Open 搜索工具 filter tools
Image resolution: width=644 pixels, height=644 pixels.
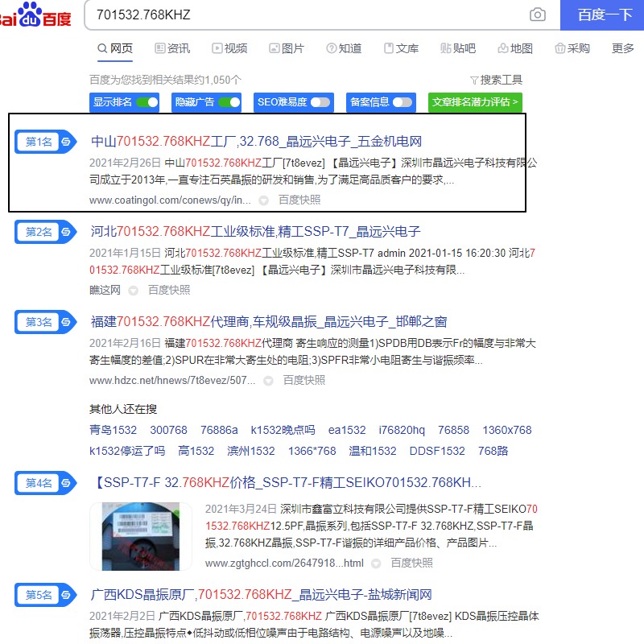(496, 80)
